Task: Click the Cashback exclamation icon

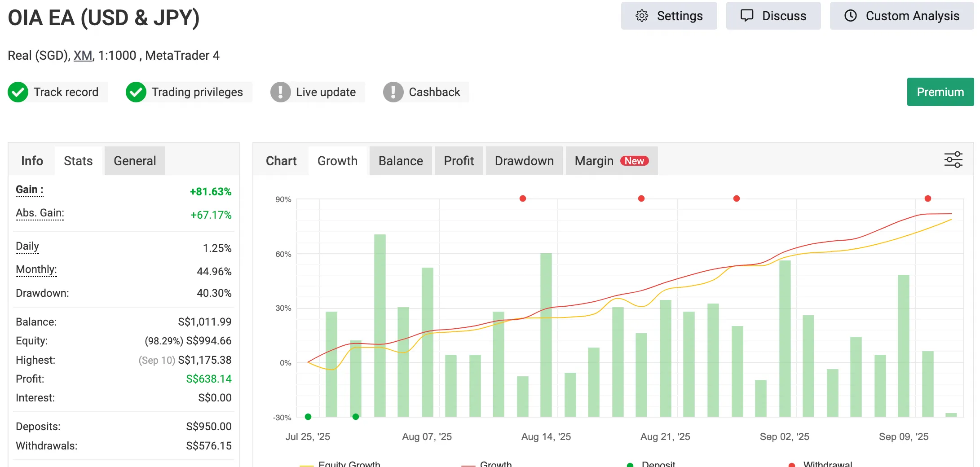Action: tap(393, 92)
